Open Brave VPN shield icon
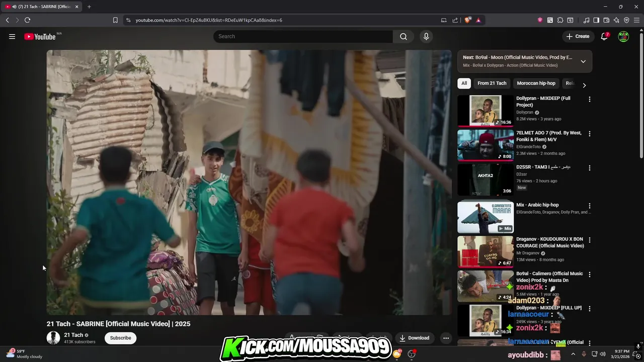 pos(626,20)
